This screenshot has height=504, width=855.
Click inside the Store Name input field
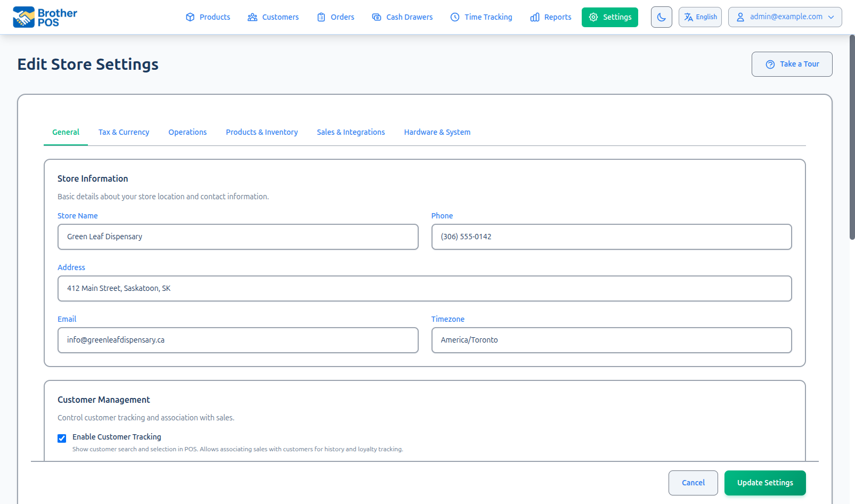coord(238,237)
